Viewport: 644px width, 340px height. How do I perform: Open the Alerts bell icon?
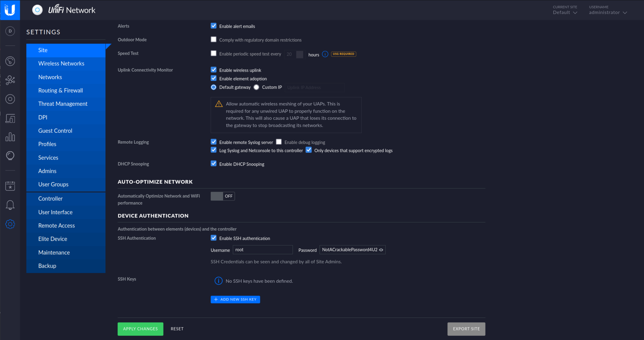pyautogui.click(x=10, y=205)
